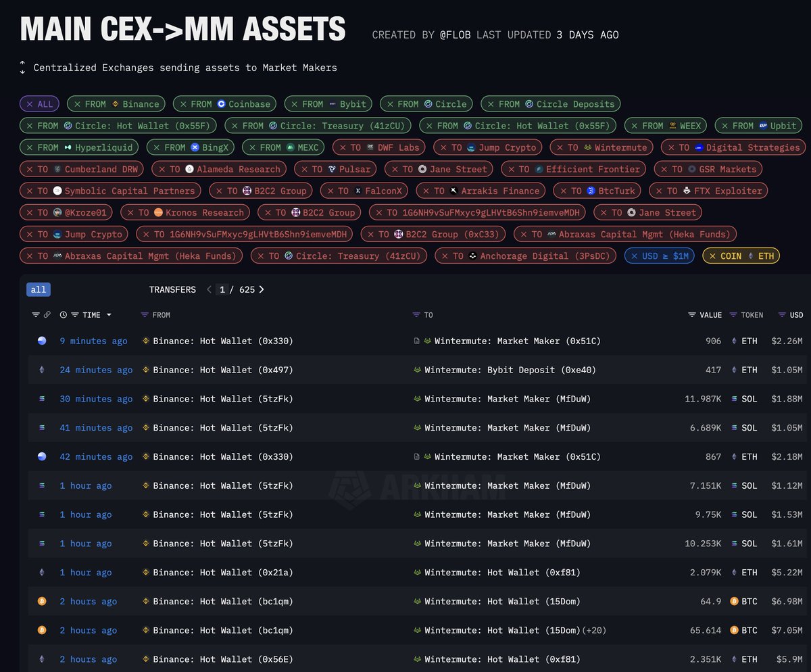Collapse the dashboard description with up-down arrows
This screenshot has width=811, height=672.
click(22, 68)
